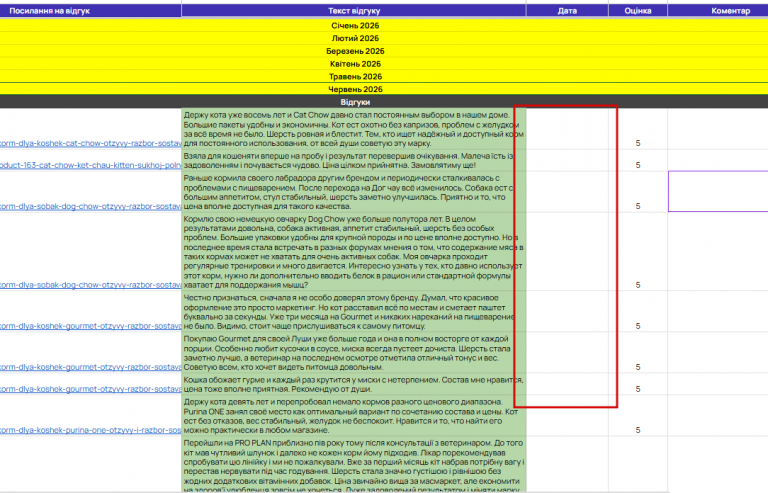Select the review starting 'Взяла для кошеняти вперше'
This screenshot has width=768, height=493.
354,161
